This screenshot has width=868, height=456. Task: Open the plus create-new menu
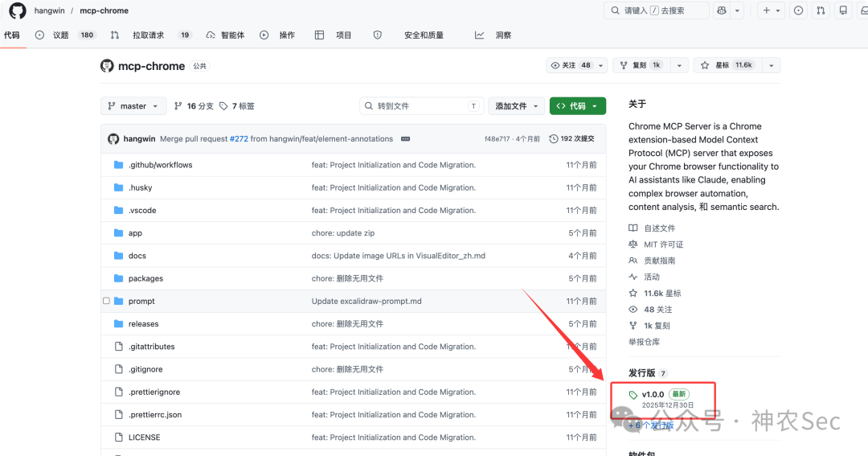pos(771,10)
